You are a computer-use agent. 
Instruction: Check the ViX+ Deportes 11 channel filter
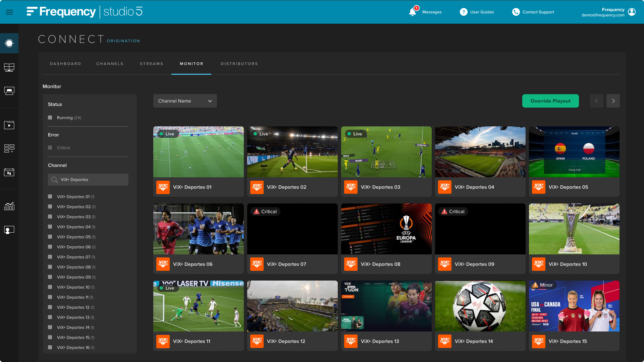coord(50,297)
